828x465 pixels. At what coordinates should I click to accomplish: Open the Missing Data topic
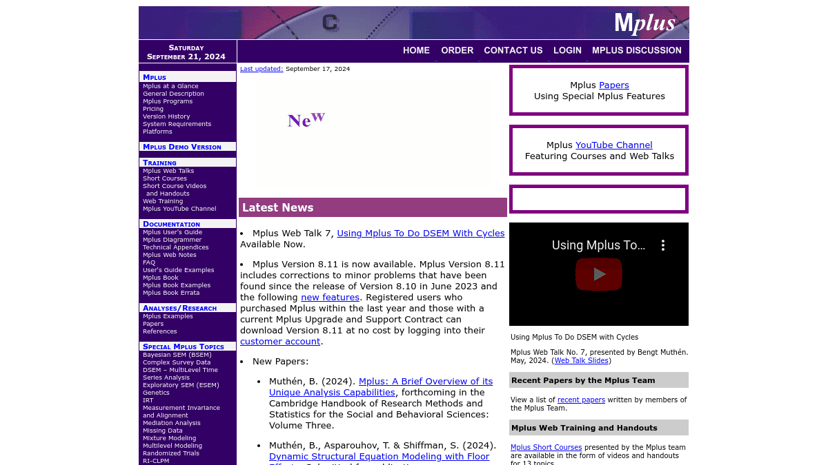pyautogui.click(x=162, y=431)
